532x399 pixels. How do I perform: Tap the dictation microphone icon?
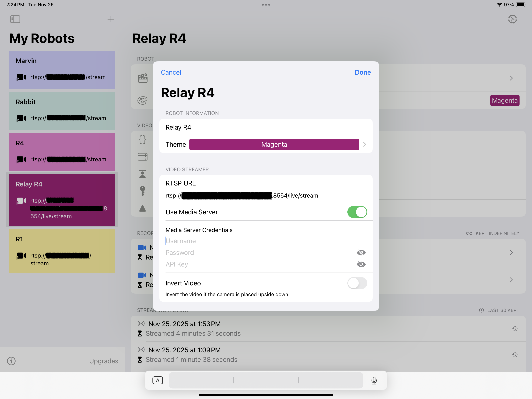click(374, 380)
